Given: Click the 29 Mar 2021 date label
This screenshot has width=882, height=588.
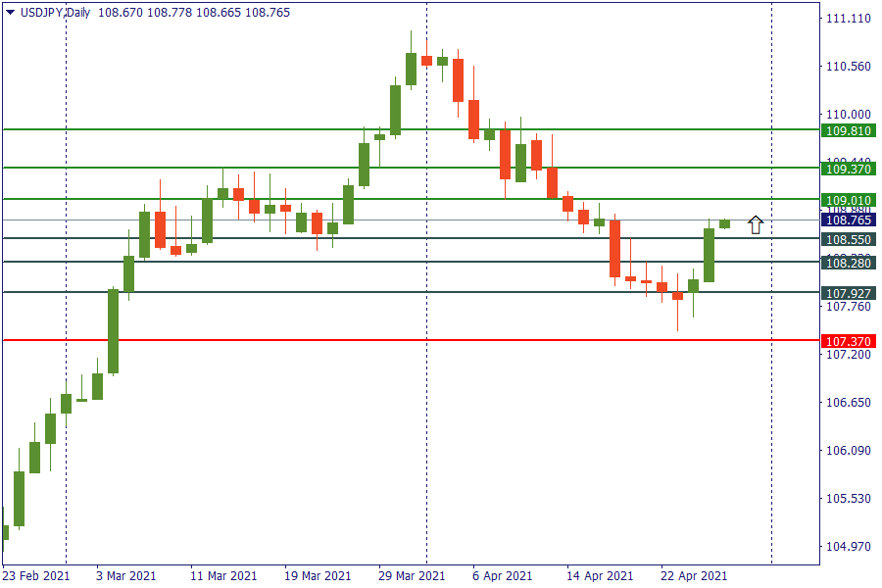Looking at the screenshot, I should point(412,575).
